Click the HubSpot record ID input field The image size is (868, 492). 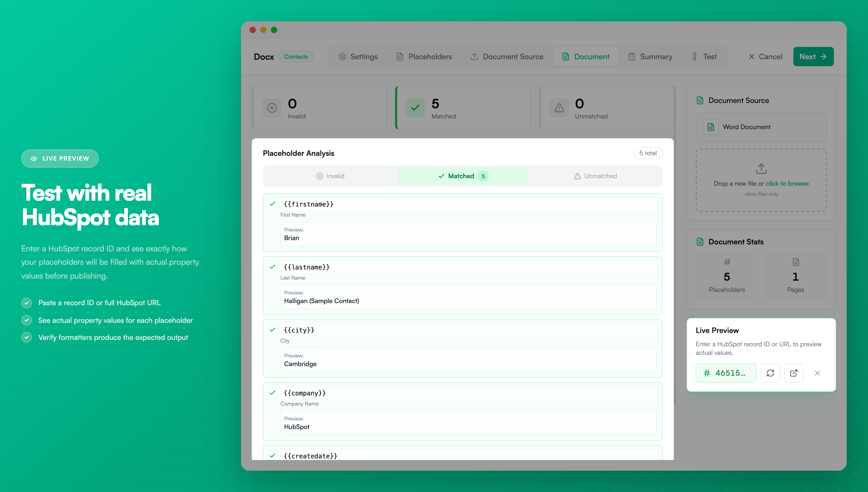[x=726, y=373]
